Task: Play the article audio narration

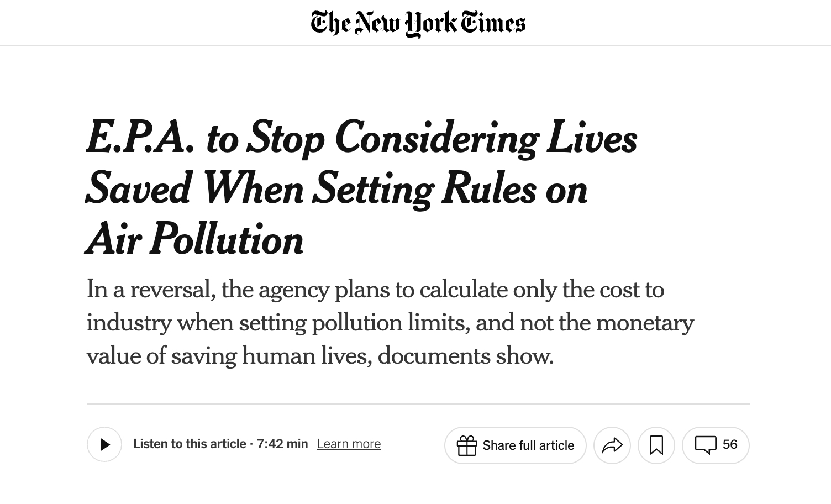Action: click(104, 444)
